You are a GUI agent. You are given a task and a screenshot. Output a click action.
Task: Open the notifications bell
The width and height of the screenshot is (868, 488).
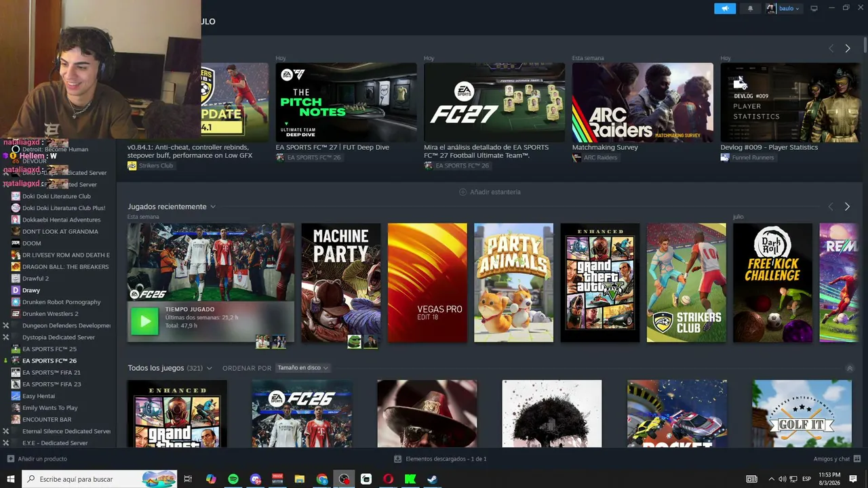pyautogui.click(x=750, y=8)
